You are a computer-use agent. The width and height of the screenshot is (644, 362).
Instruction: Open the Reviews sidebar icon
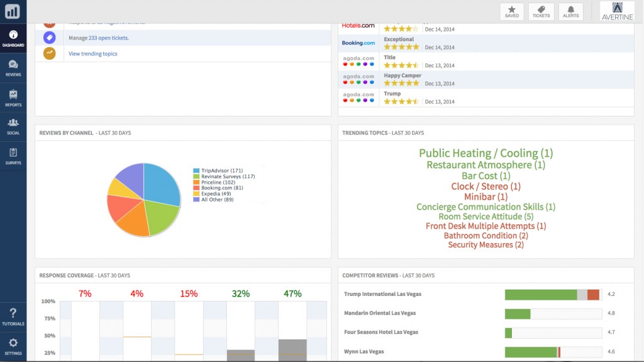(x=13, y=68)
